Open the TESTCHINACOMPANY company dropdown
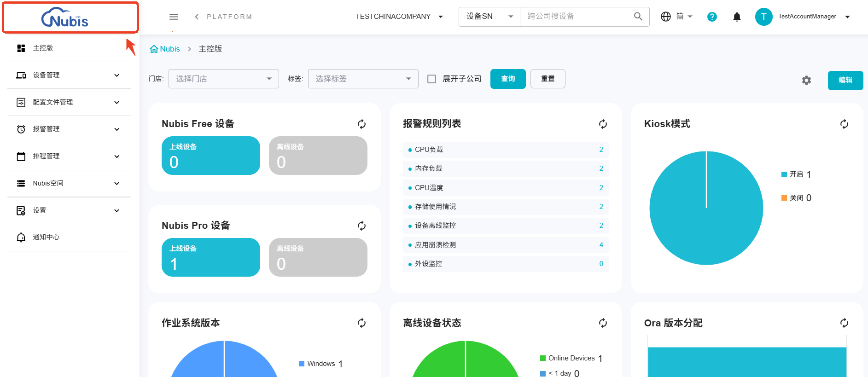This screenshot has width=868, height=377. point(399,17)
